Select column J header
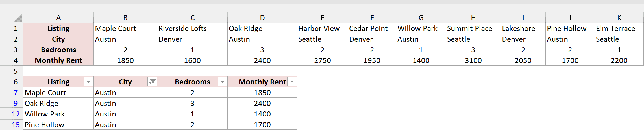This screenshot has height=130, width=644. coord(570,18)
